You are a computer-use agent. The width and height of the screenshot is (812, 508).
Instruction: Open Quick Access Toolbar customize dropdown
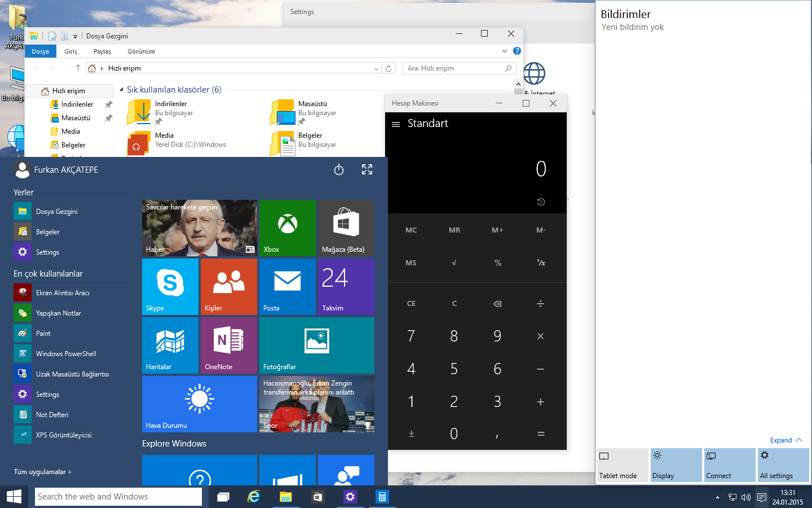[x=75, y=36]
